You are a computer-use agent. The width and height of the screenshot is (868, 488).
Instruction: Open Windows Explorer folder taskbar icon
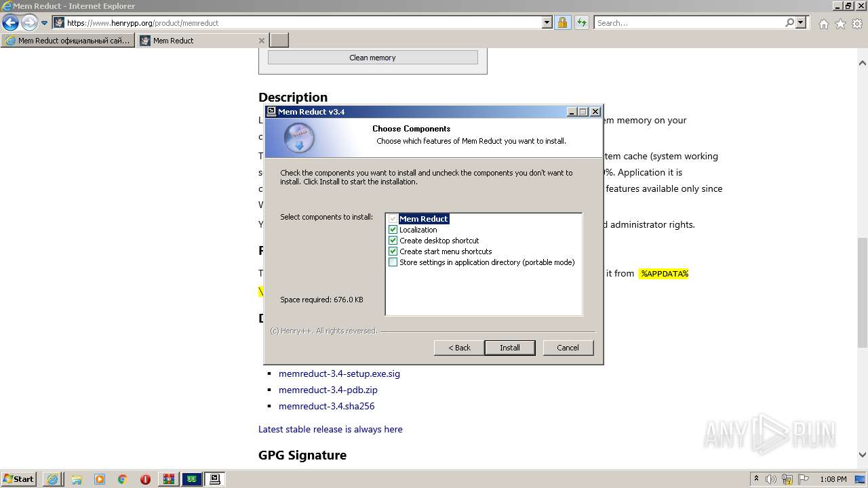[x=76, y=479]
